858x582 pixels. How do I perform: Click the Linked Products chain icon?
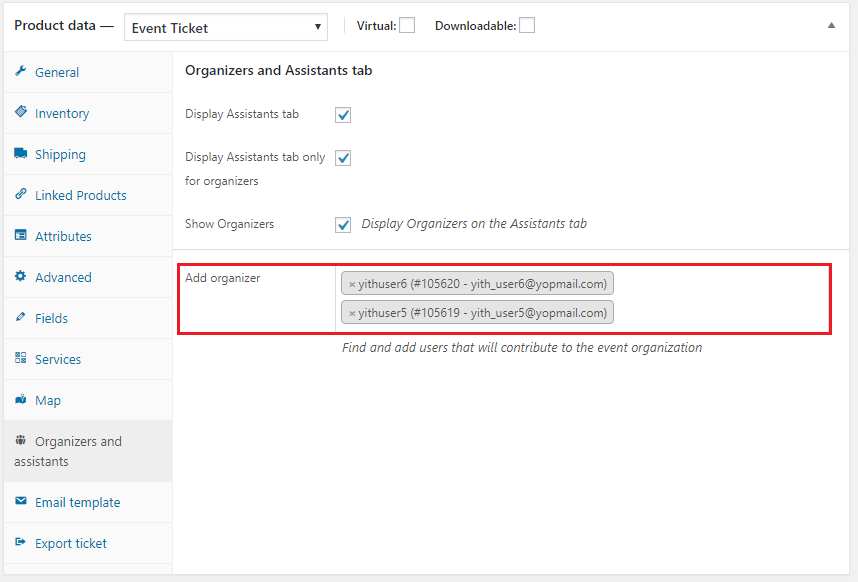tap(20, 195)
